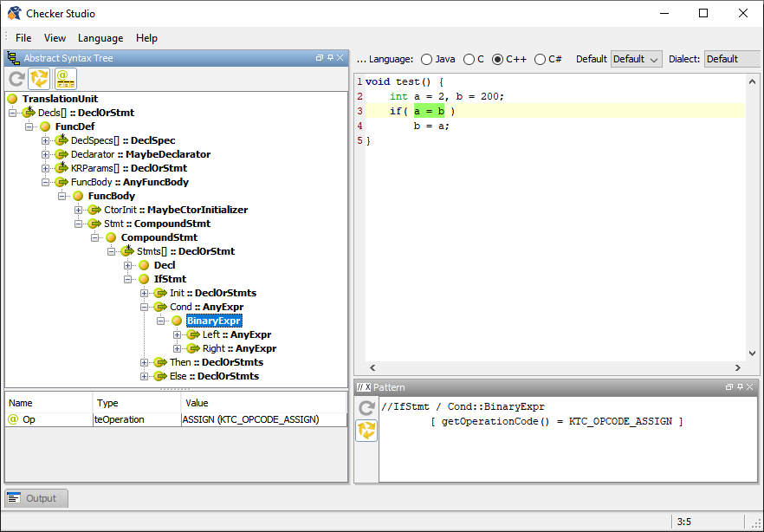
Task: Click the ASSIGN (KTC_OPCODE_ASSIGN) value cell
Action: pyautogui.click(x=263, y=419)
